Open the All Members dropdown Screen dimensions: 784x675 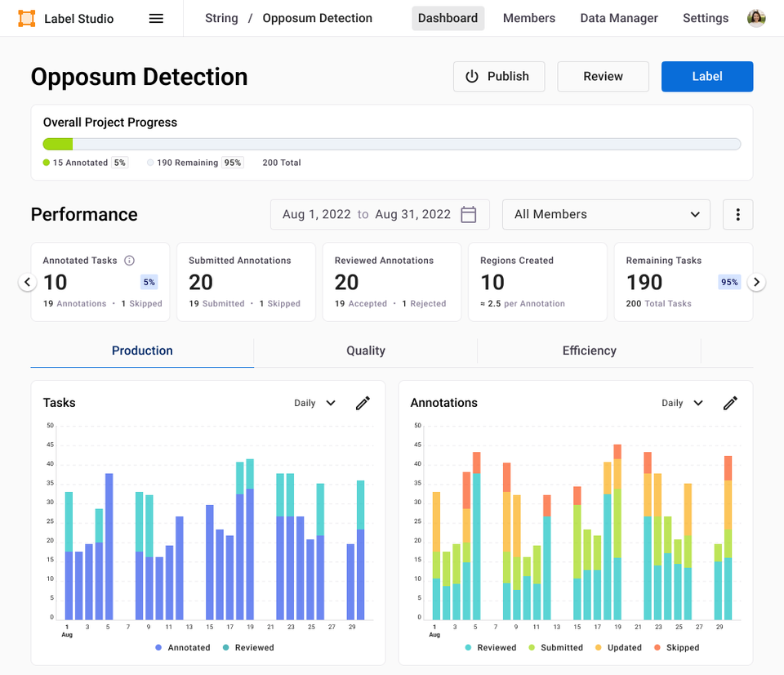606,214
